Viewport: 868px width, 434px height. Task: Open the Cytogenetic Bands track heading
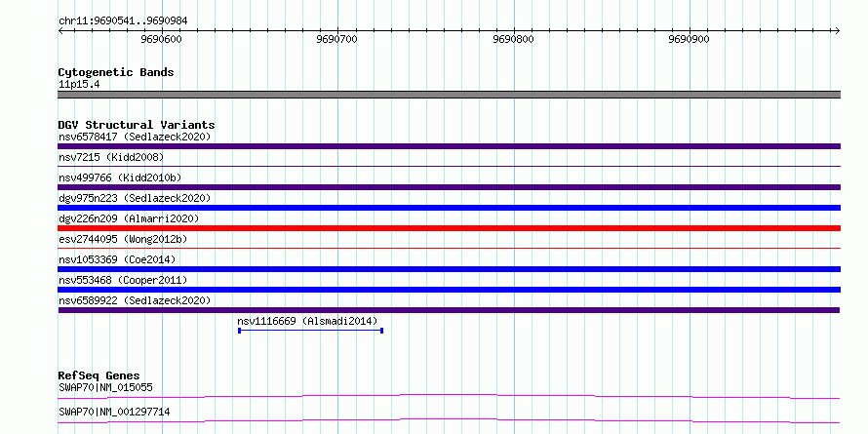pyautogui.click(x=116, y=72)
